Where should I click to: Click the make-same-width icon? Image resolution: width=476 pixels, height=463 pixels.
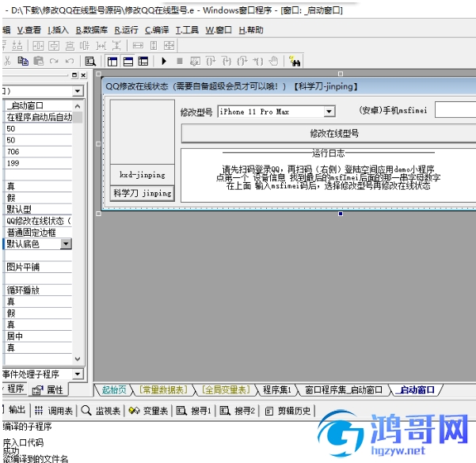[x=138, y=46]
